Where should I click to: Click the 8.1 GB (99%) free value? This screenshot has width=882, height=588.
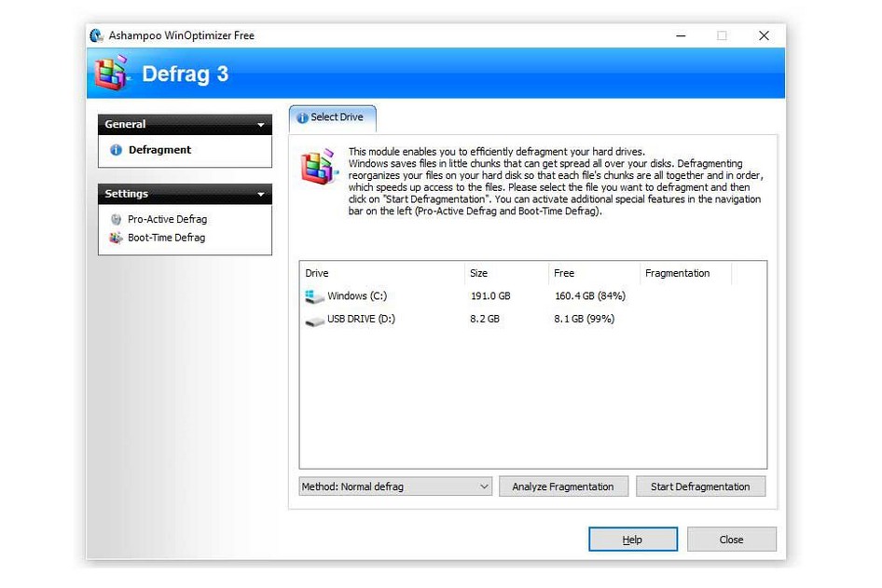click(x=584, y=320)
